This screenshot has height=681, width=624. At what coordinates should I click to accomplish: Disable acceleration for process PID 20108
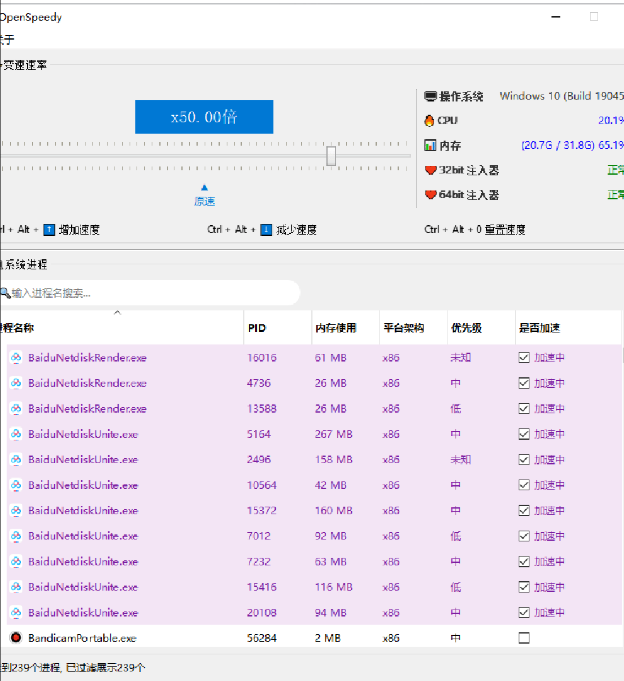524,612
